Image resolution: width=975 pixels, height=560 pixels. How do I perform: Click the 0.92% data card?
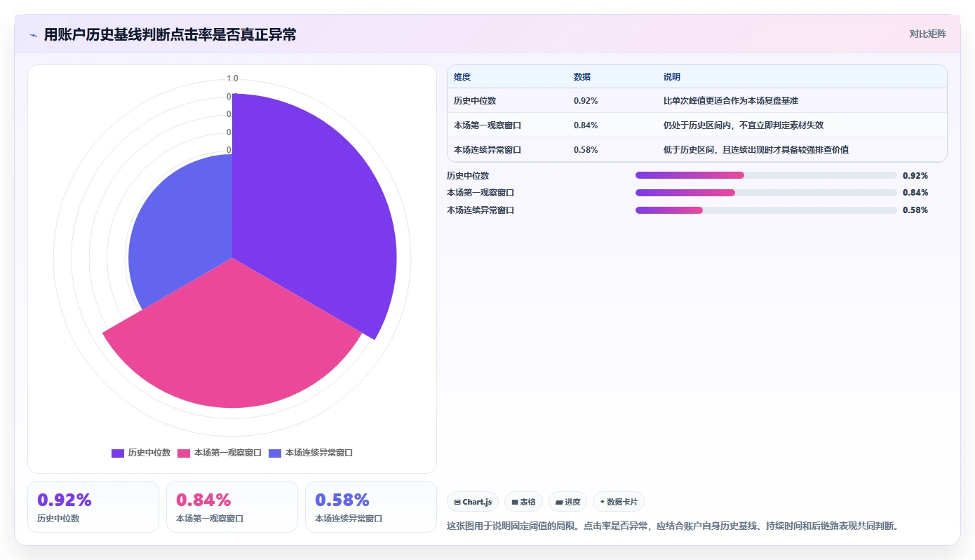93,507
